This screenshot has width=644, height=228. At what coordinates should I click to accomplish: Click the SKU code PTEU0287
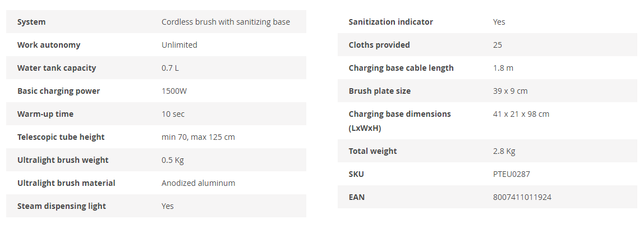(511, 174)
